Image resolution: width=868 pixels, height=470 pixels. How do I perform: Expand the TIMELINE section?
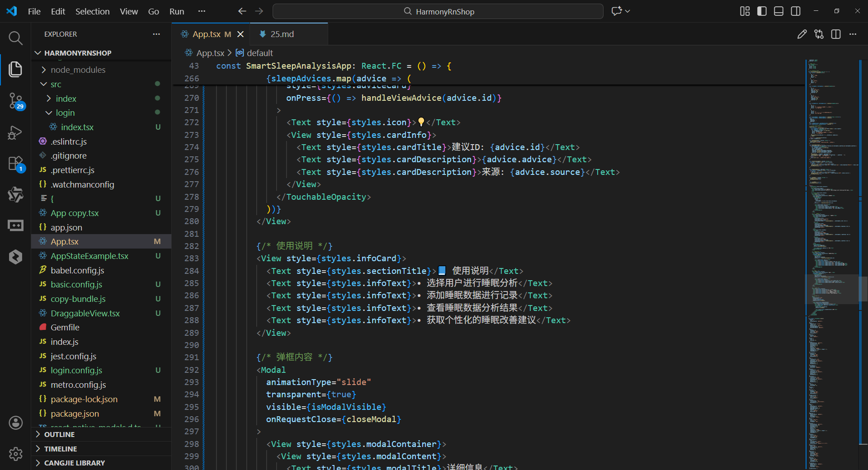pos(101,449)
